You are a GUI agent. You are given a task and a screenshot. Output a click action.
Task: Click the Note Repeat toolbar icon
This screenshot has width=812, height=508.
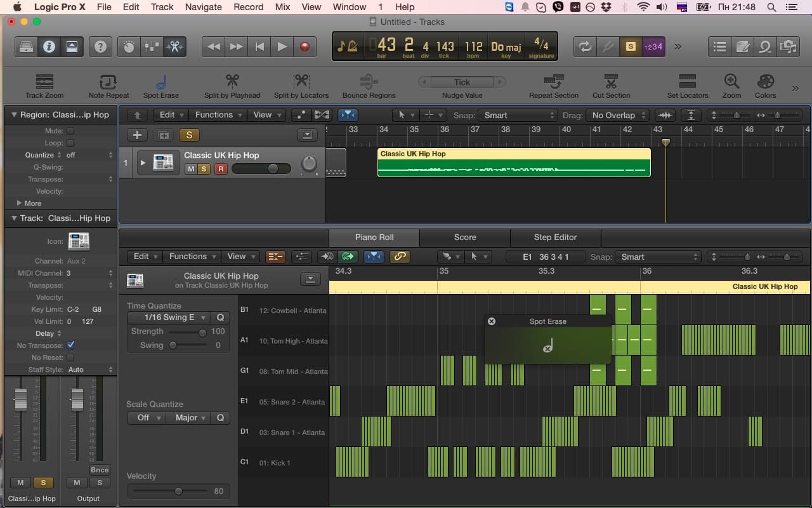108,82
